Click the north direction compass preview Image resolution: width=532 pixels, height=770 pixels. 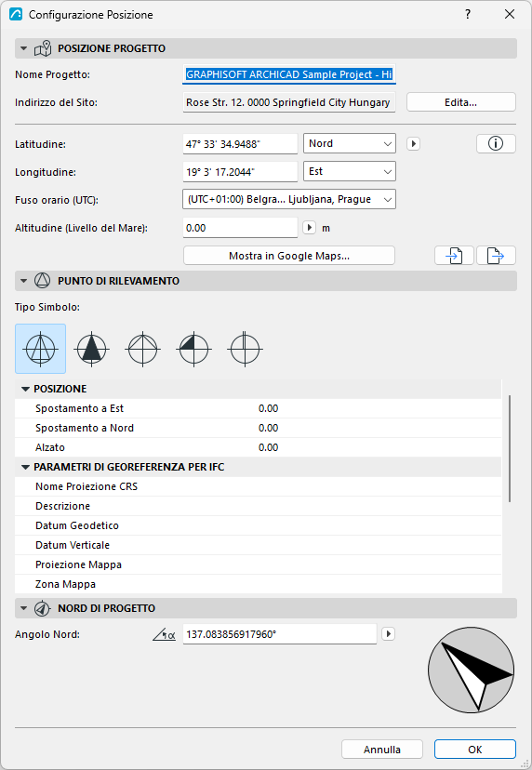tap(472, 670)
